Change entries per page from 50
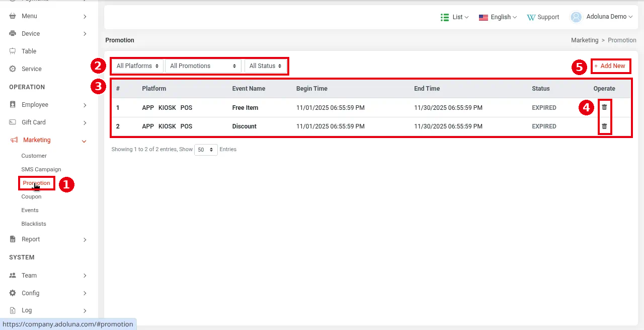 point(206,150)
